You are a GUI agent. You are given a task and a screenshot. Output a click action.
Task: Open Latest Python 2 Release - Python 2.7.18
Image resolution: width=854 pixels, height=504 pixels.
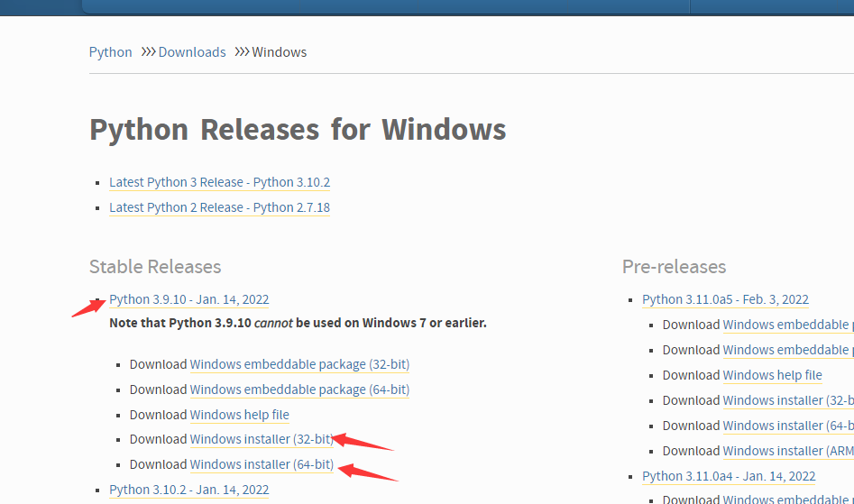(x=219, y=207)
